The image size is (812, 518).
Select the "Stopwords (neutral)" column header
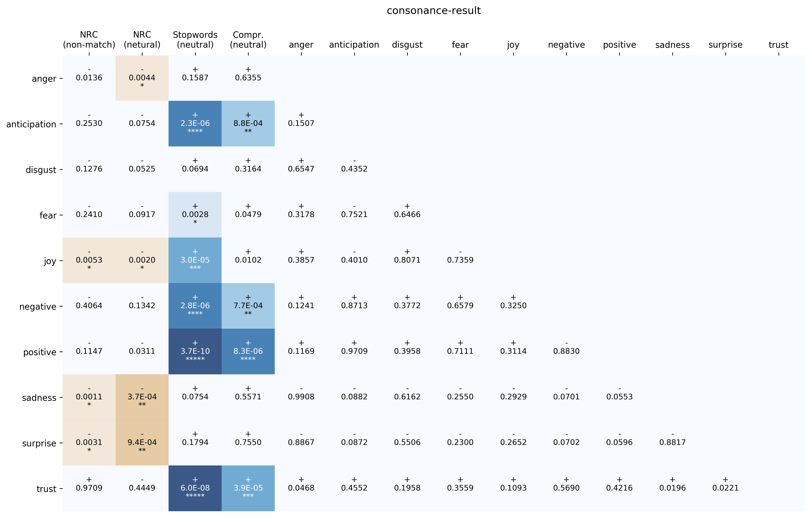195,40
